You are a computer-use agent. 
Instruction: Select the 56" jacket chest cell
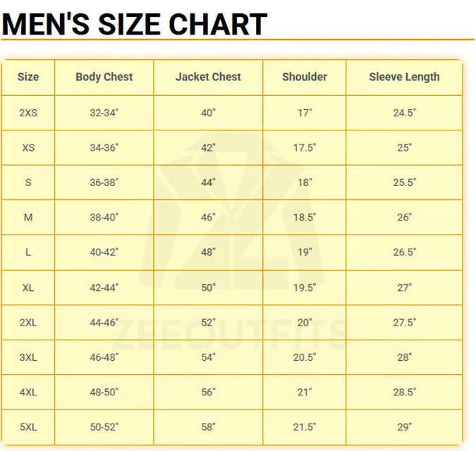click(208, 393)
